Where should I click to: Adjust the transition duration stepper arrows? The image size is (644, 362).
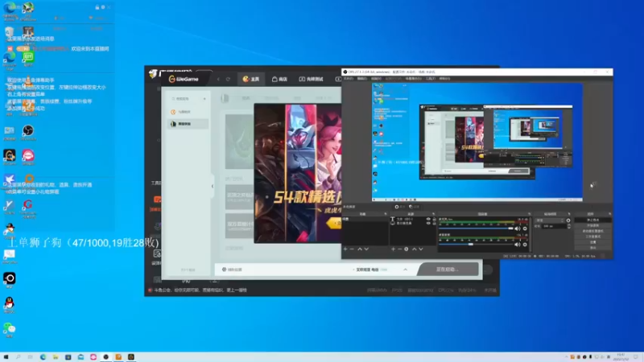569,226
